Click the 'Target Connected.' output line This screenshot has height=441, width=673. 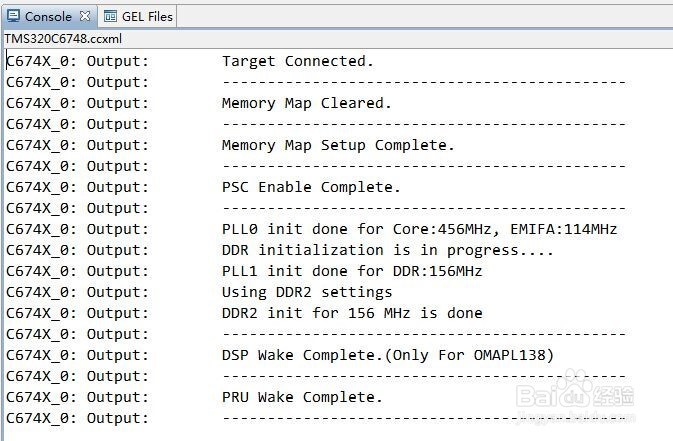click(297, 61)
